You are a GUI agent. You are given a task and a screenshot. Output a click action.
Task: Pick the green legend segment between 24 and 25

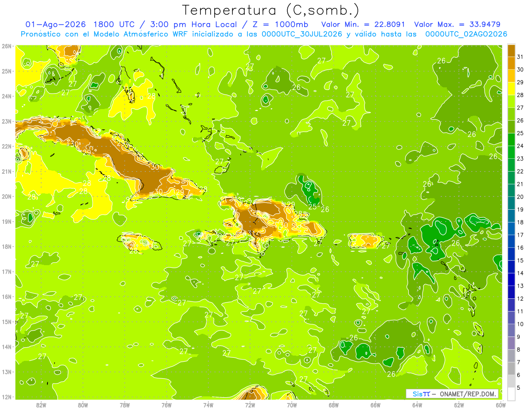click(511, 139)
